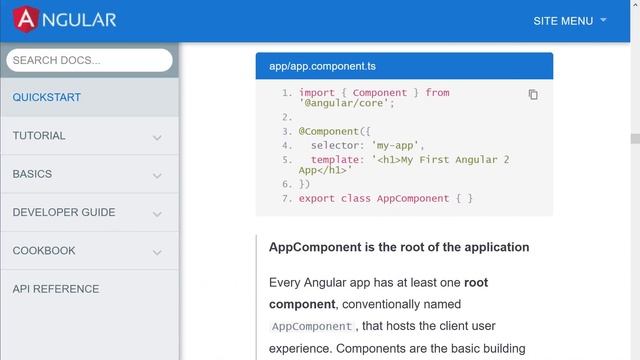640x360 pixels.
Task: Expand the COOKBOOK chevron
Action: click(x=157, y=252)
